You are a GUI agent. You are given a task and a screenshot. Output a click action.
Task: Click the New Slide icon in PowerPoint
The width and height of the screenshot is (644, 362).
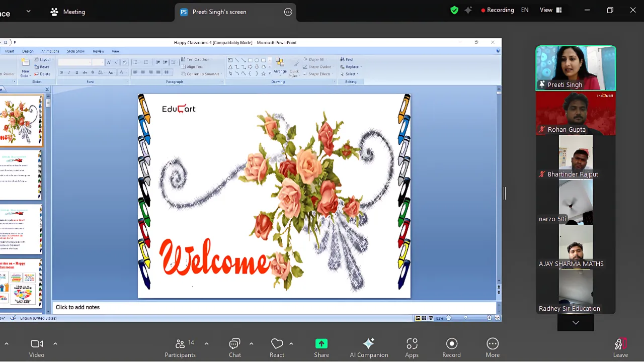pyautogui.click(x=25, y=62)
